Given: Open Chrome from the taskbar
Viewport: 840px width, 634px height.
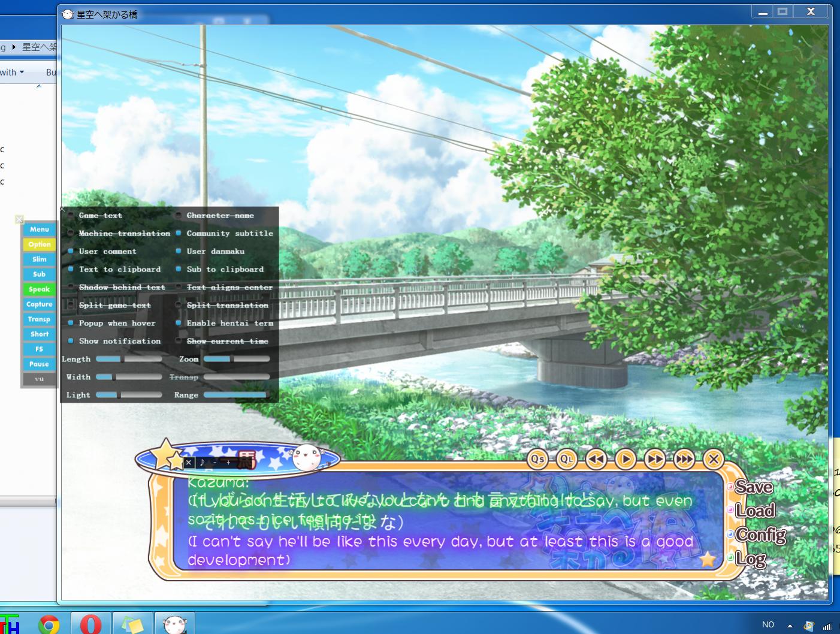Looking at the screenshot, I should [49, 624].
